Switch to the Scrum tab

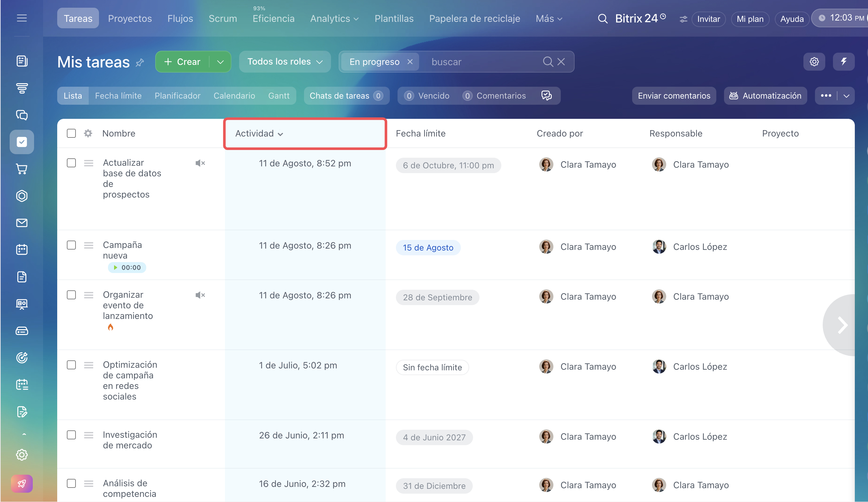point(223,19)
